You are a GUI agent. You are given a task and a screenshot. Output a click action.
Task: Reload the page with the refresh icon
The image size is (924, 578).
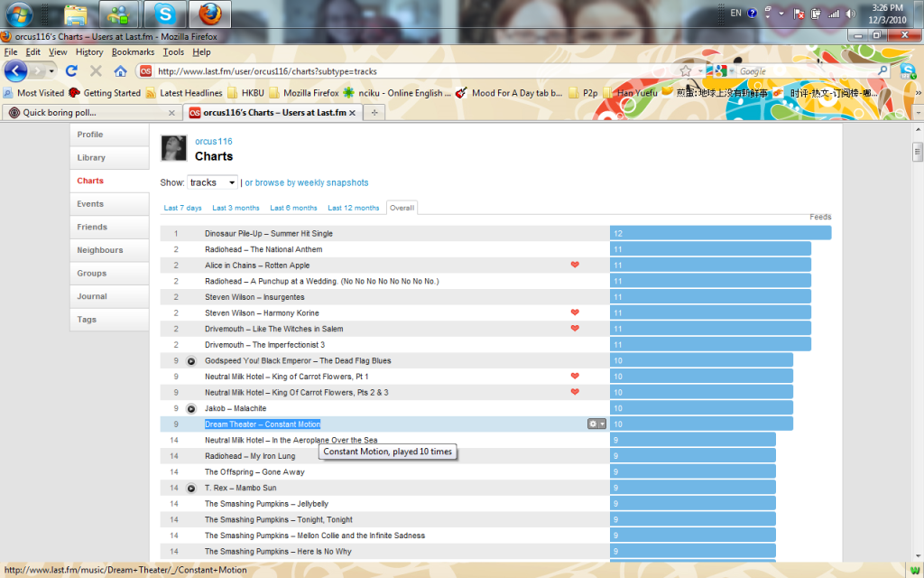point(72,71)
